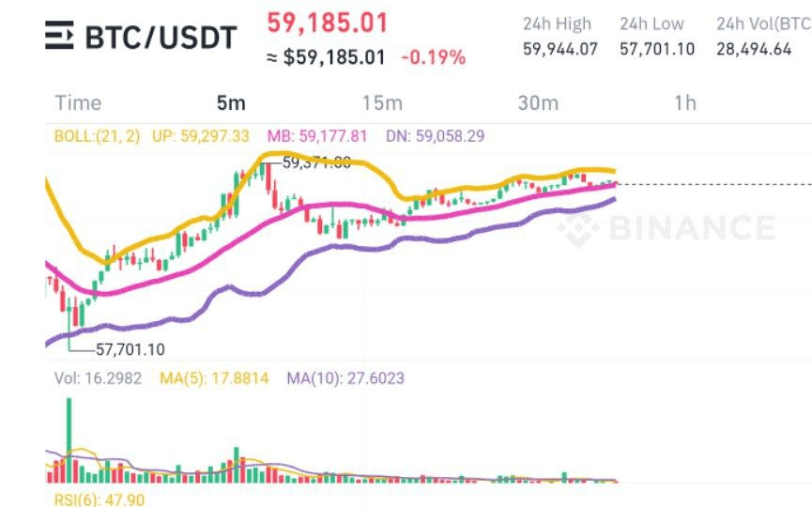Click the MA(10): 27.6023 volume label
812x507 pixels.
[346, 378]
